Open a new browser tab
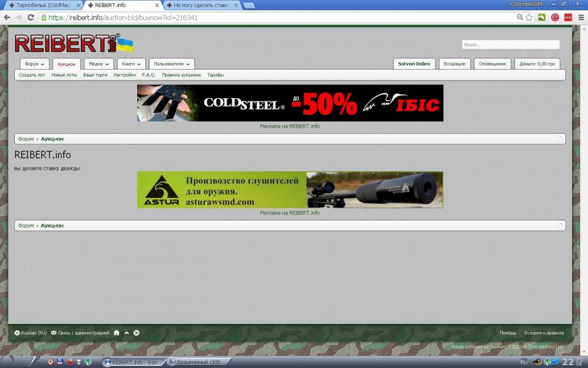588x368 pixels. [x=249, y=5]
